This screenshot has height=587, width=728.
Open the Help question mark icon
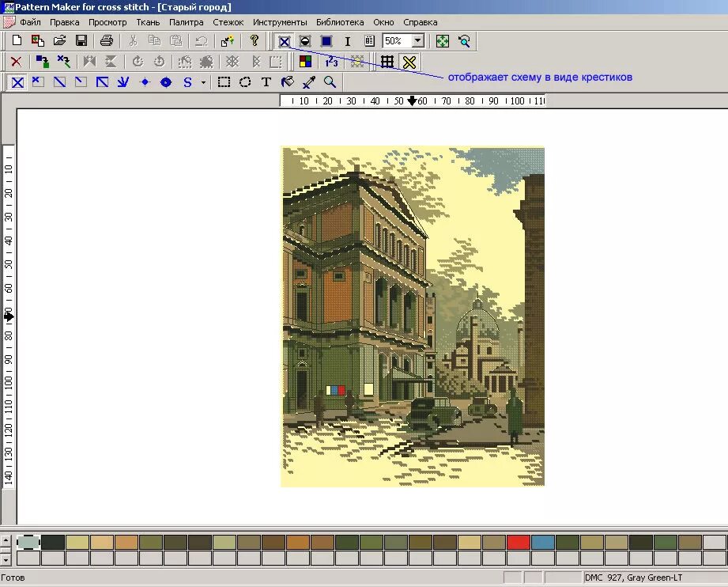254,41
